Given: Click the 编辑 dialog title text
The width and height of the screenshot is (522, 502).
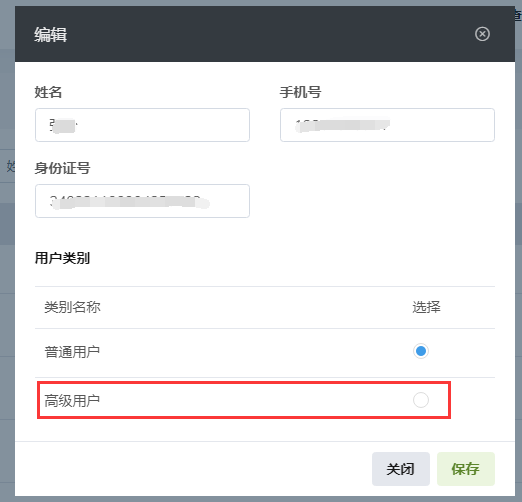Looking at the screenshot, I should click(x=50, y=35).
